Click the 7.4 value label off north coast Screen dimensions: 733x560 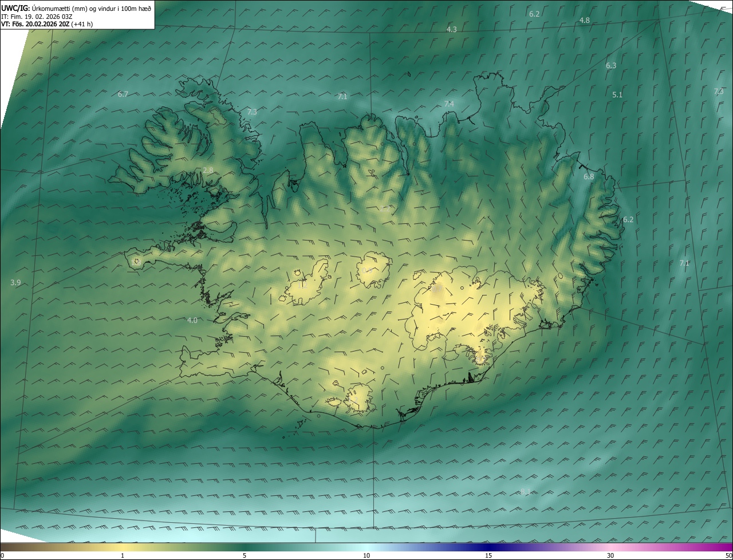point(449,104)
